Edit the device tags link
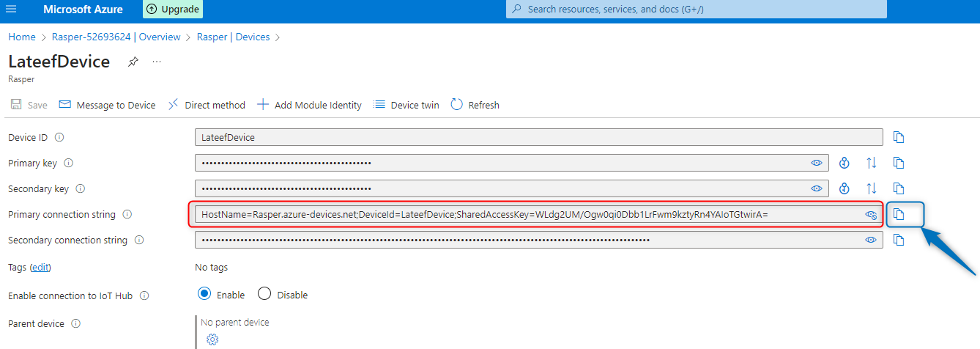 tap(41, 268)
